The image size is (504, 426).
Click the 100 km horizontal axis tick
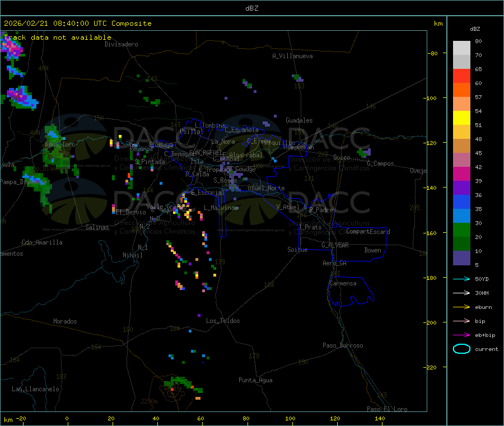290,418
